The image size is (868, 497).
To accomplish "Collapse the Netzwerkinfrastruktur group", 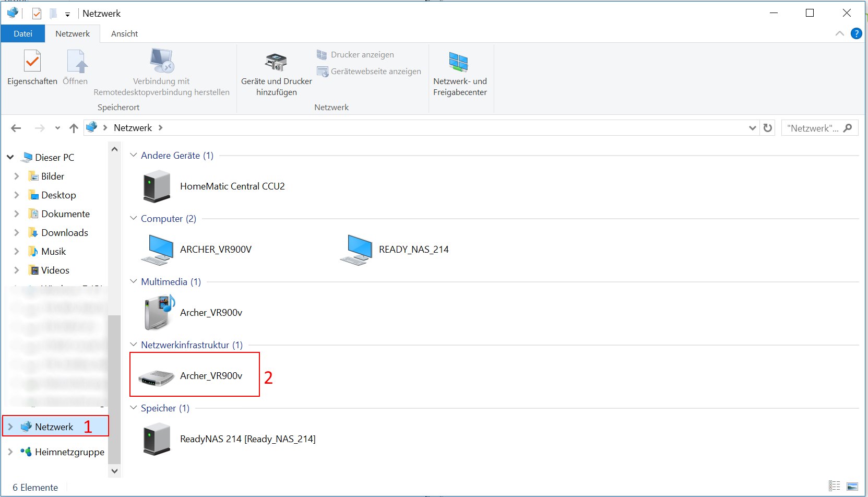I will (x=134, y=345).
